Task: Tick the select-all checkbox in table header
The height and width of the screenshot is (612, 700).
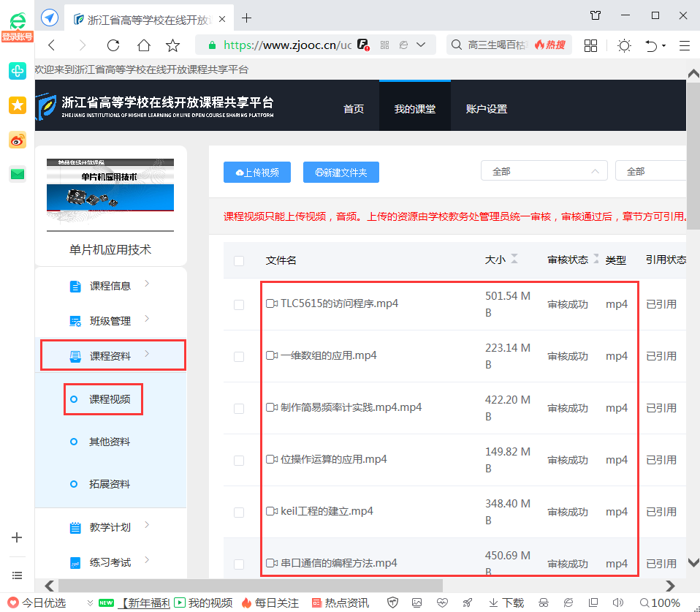Action: point(239,261)
